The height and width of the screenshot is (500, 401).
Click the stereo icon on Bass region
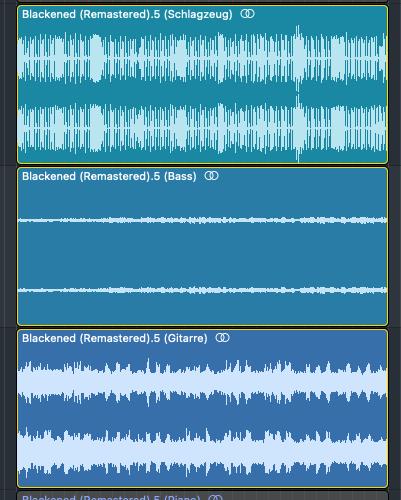pos(211,176)
